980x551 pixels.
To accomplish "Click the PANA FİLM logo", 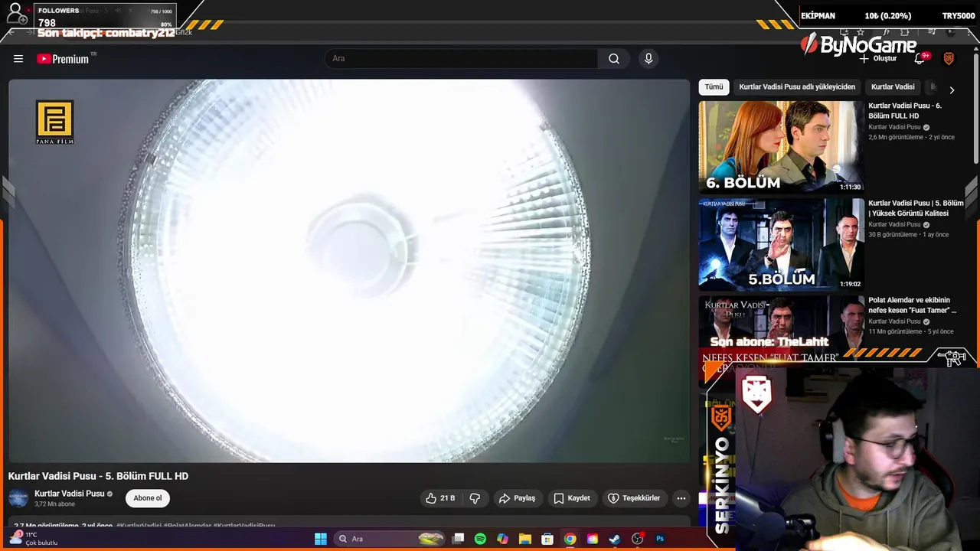I will tap(55, 122).
